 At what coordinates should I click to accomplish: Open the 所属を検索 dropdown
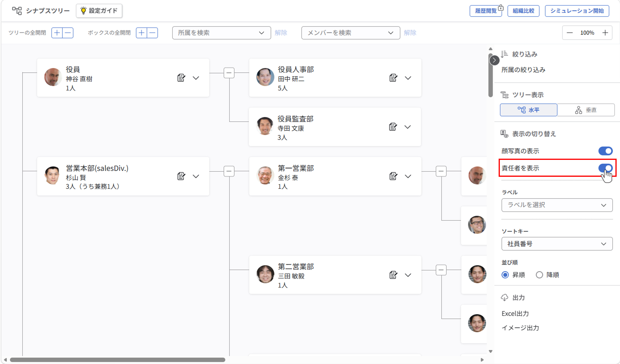(221, 33)
